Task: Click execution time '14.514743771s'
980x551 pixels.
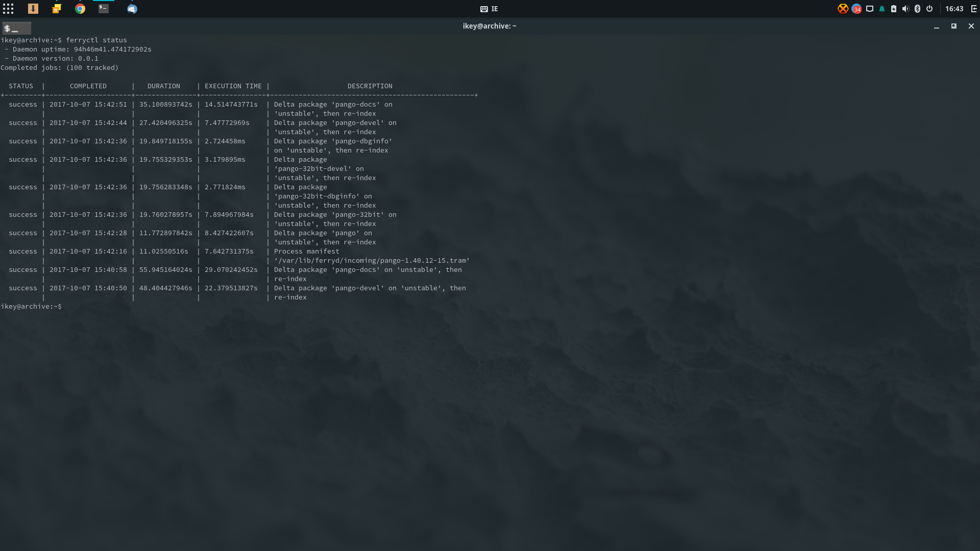Action: click(x=231, y=104)
